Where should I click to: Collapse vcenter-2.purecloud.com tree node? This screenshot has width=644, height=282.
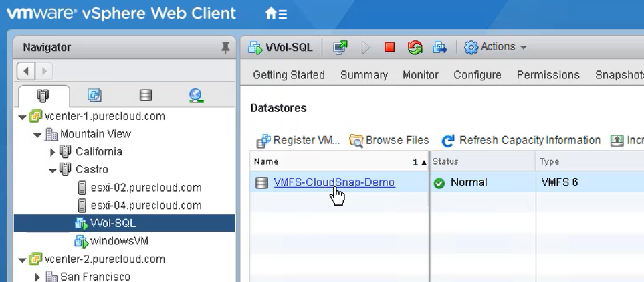tap(22, 260)
